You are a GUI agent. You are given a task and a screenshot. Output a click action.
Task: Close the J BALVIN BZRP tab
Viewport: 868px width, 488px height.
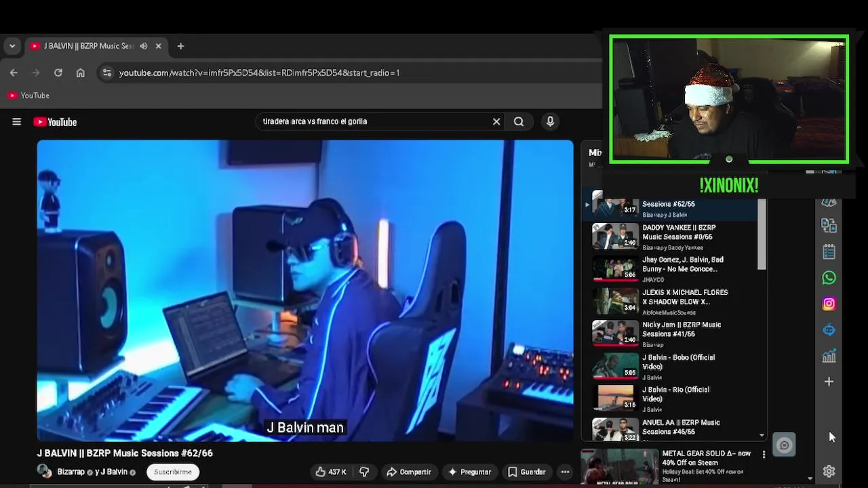pyautogui.click(x=158, y=46)
